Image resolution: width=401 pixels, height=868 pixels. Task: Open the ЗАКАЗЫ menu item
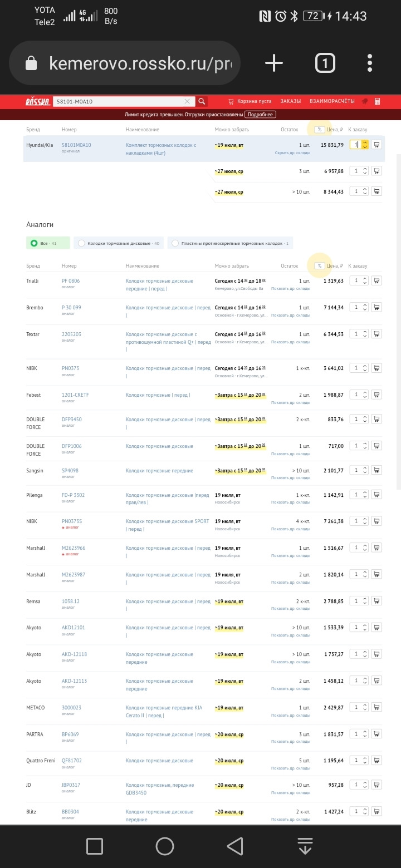pyautogui.click(x=291, y=101)
